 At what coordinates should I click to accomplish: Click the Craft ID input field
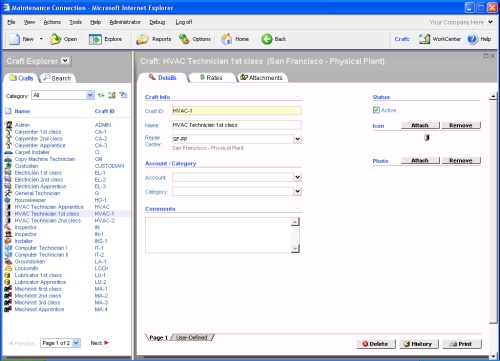pyautogui.click(x=237, y=111)
